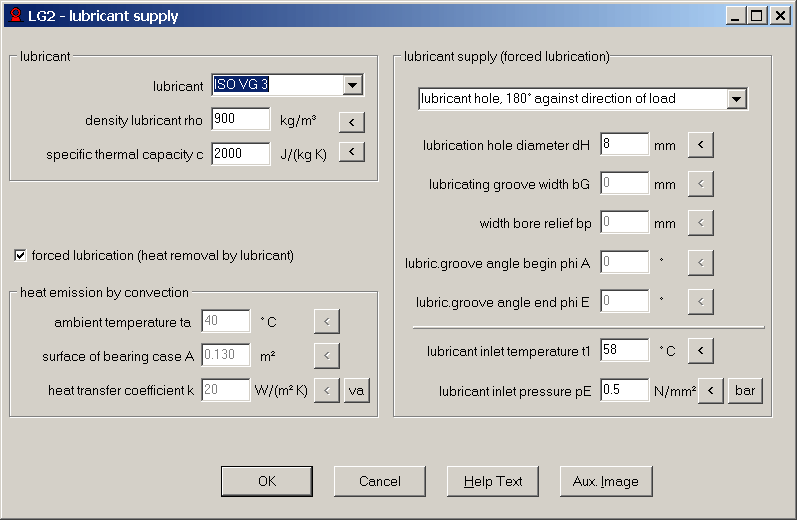797x520 pixels.
Task: Click the 'J/(kg K)' unit label
Action: tap(303, 155)
